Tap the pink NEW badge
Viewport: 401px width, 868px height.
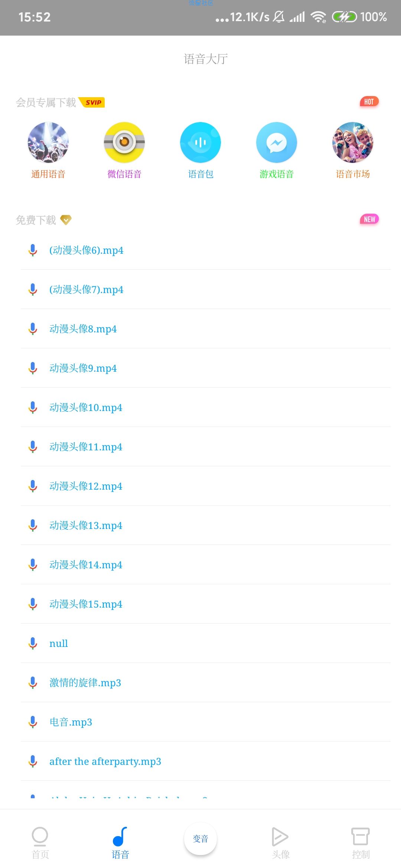coord(369,219)
